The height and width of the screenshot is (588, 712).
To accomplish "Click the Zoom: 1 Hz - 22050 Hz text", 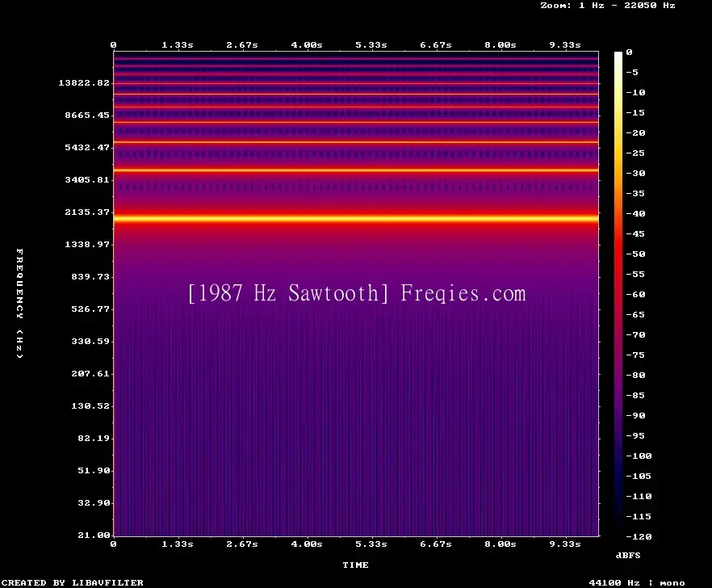I will point(608,6).
